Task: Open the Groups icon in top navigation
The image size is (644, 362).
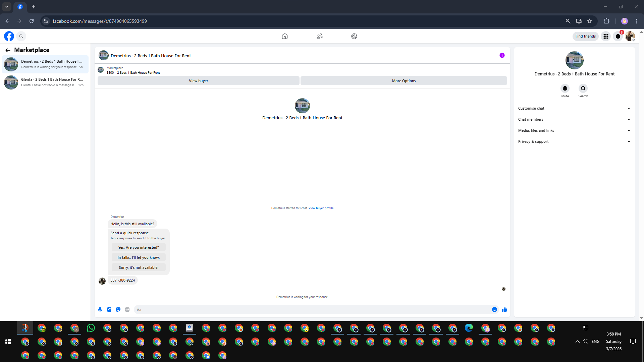Action: click(354, 36)
